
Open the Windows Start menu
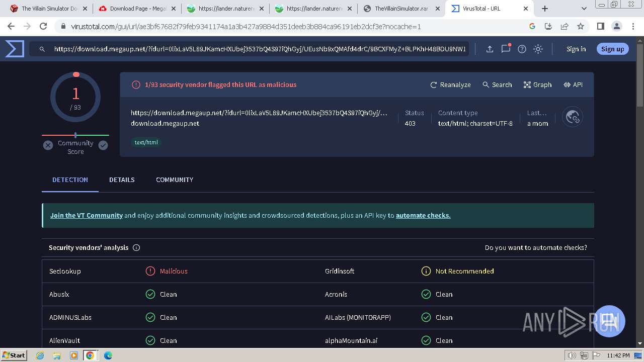pos(14,355)
